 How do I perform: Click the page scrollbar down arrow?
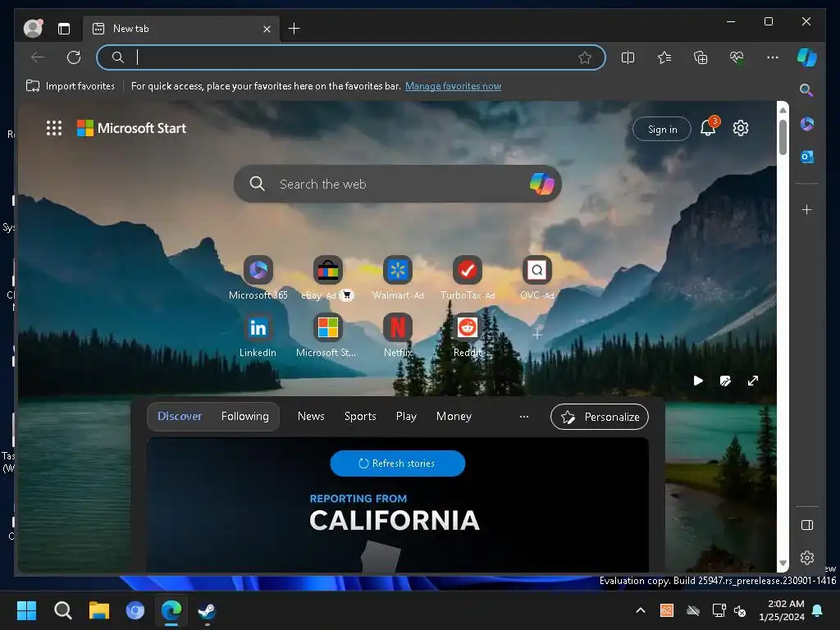click(783, 564)
